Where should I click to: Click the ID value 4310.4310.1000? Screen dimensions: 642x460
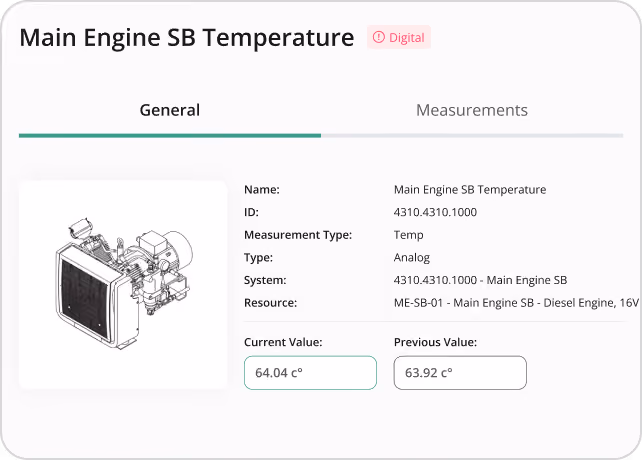(435, 212)
